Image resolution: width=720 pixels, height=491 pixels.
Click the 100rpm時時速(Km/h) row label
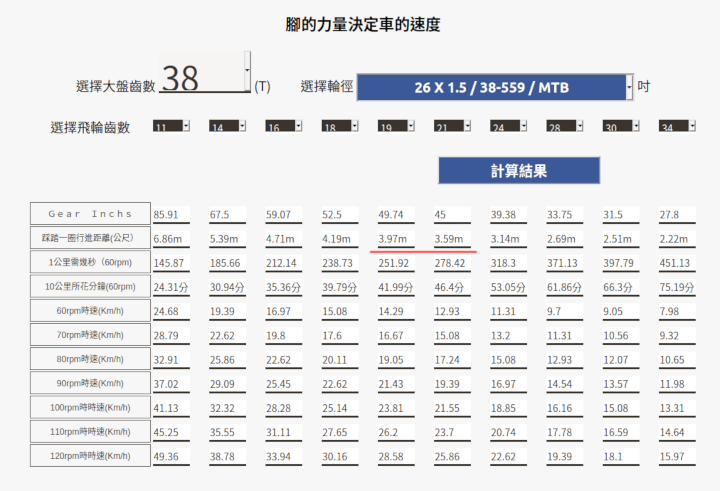pos(90,407)
